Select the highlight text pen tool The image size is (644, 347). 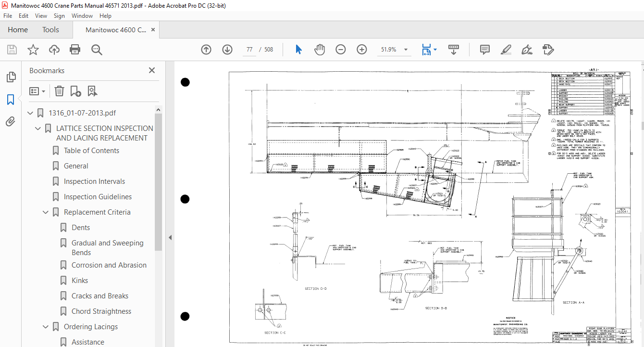tap(506, 50)
